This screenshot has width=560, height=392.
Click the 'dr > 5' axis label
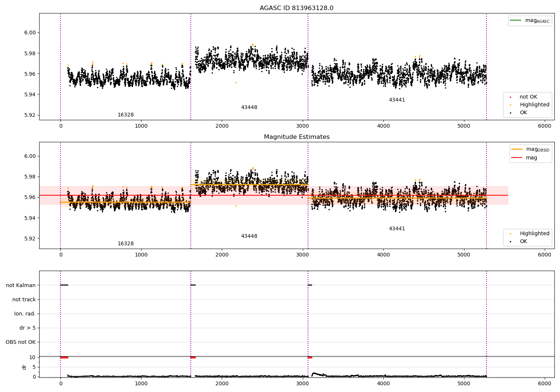pyautogui.click(x=28, y=328)
